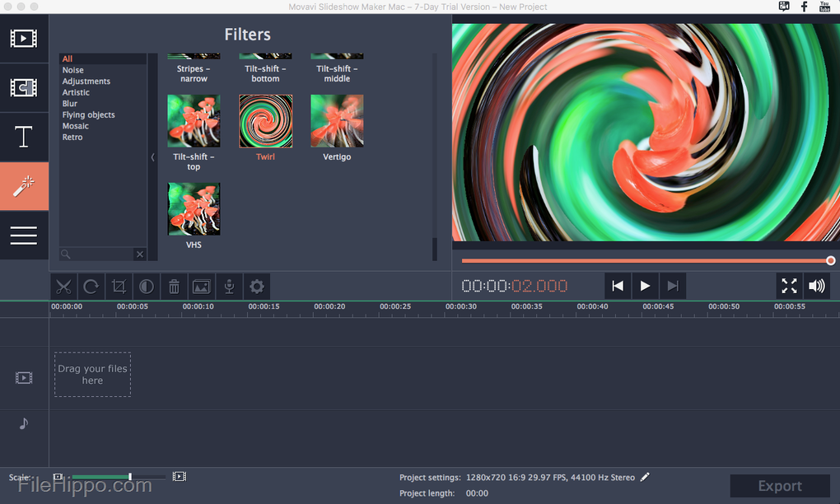This screenshot has width=840, height=504.
Task: Select the crop tool
Action: click(119, 287)
